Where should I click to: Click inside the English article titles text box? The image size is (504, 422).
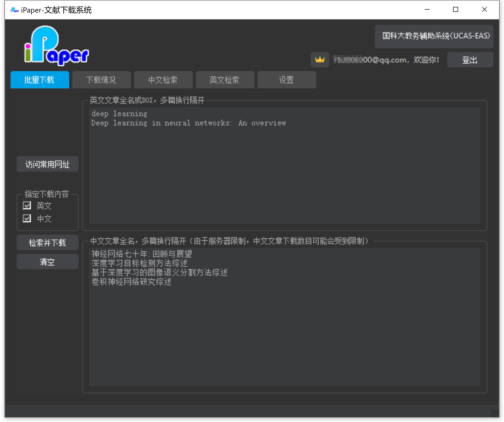click(284, 173)
